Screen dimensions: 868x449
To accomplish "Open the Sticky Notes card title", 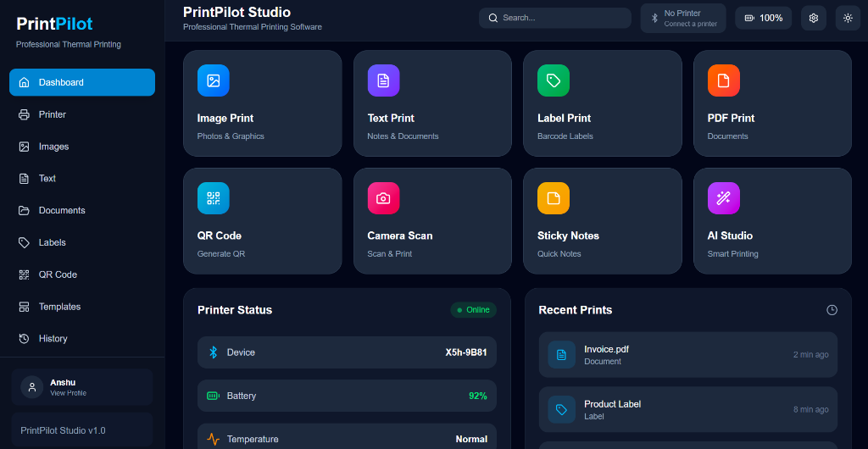I will point(568,236).
